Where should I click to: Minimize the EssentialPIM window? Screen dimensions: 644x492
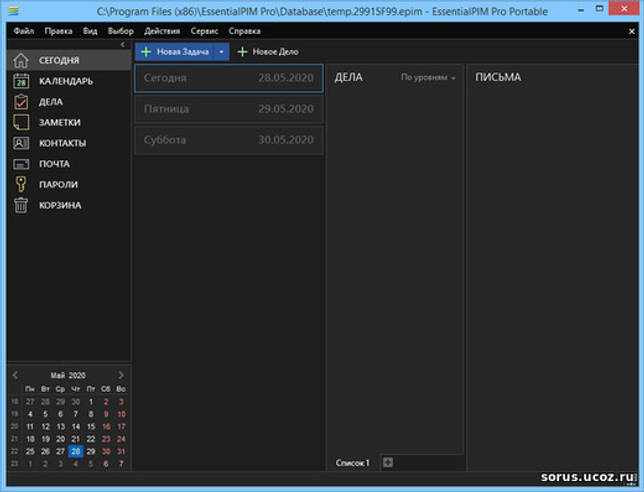coord(580,10)
